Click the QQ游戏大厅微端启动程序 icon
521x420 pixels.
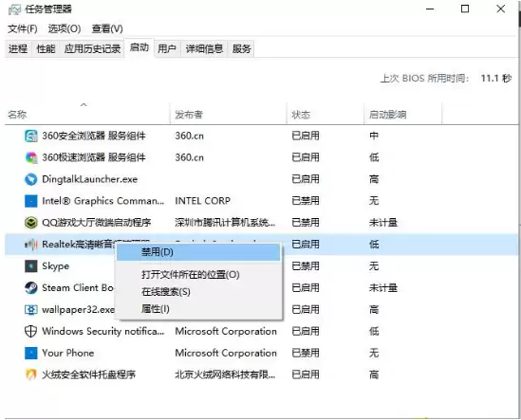31,223
